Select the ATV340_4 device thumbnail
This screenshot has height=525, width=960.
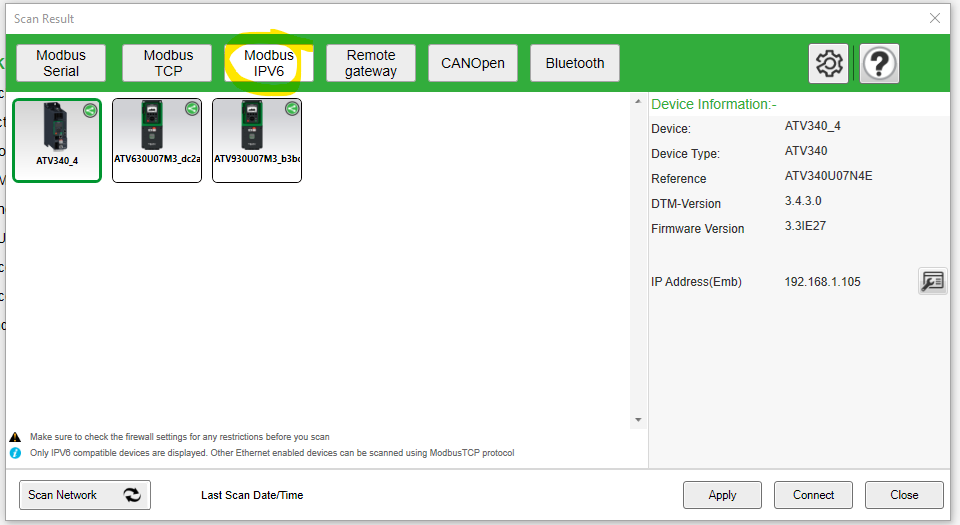click(57, 140)
